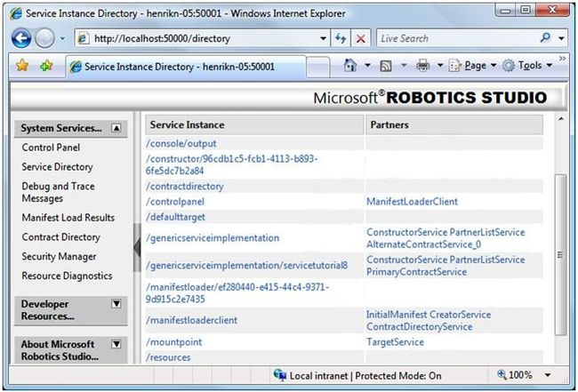Click the browser Back arrow button
578x392 pixels.
(x=21, y=38)
